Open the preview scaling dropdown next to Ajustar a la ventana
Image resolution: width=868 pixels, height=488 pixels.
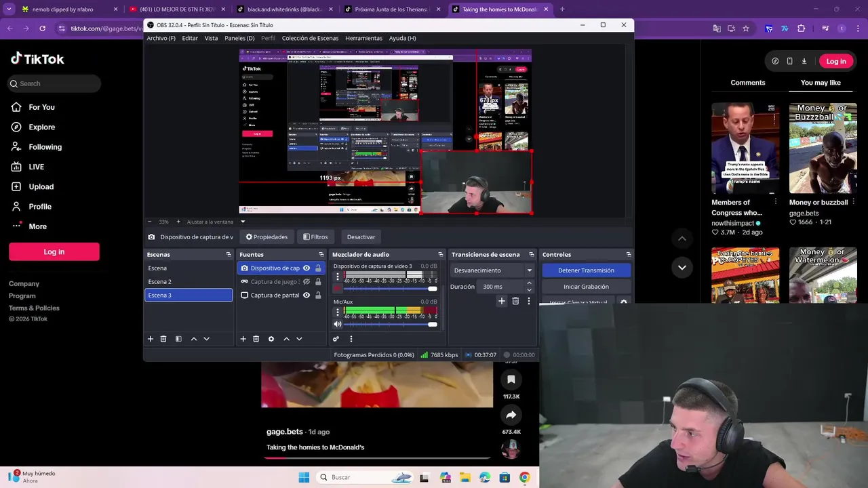243,222
